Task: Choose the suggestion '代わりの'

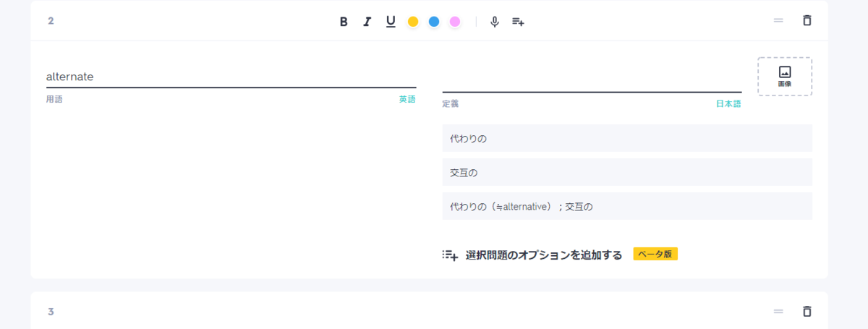Action: point(627,138)
